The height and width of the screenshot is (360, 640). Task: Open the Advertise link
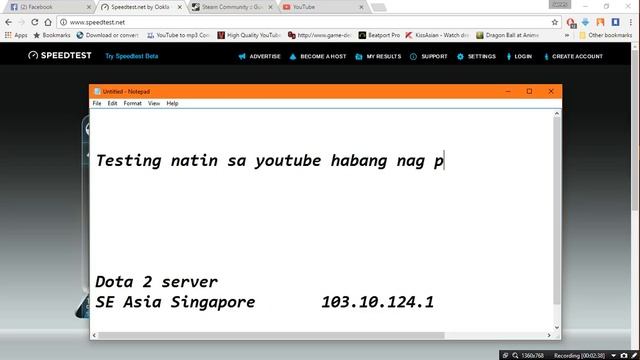tap(260, 56)
